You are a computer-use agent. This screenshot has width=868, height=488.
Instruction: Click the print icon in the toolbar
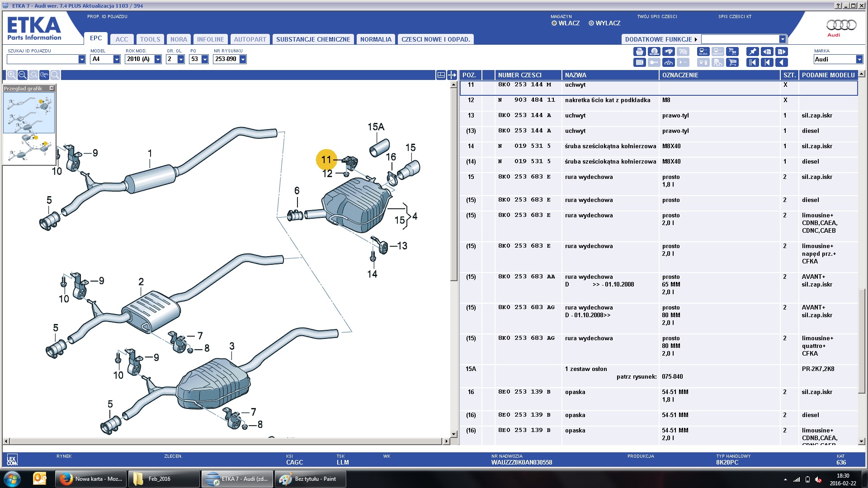coord(639,52)
